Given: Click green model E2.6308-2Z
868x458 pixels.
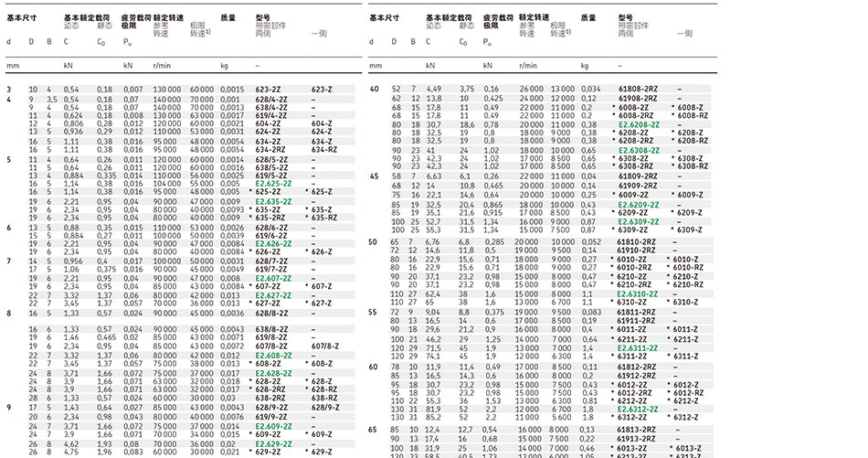Looking at the screenshot, I should point(636,149).
